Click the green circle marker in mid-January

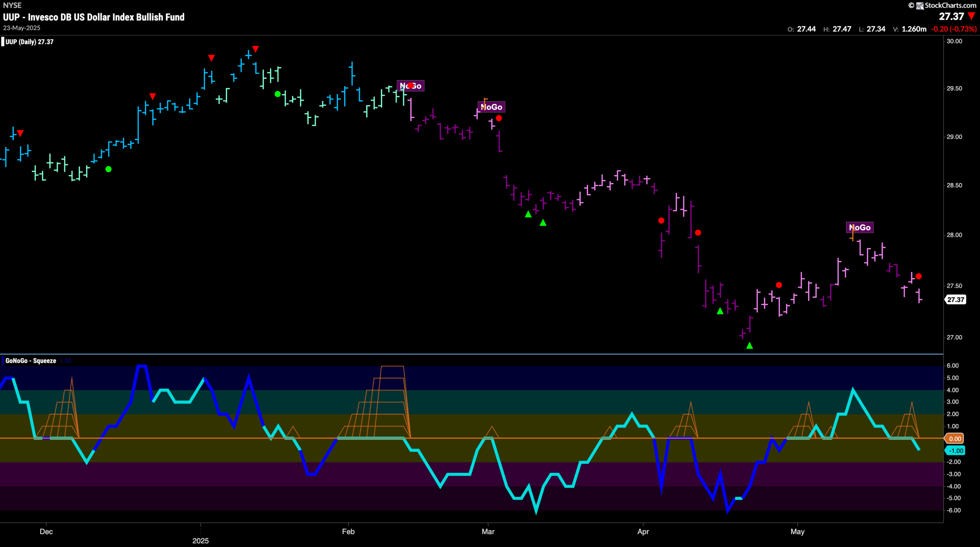click(278, 94)
